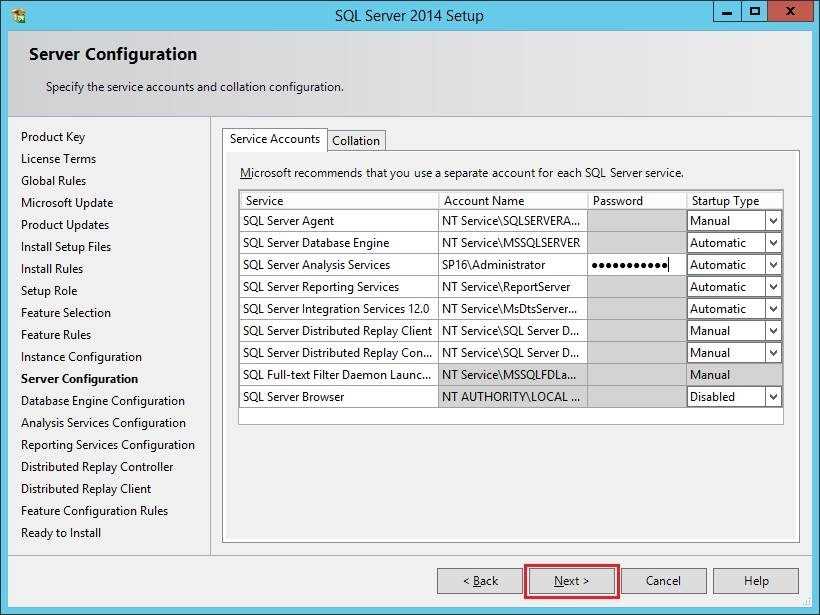Edit SP16\Administrator account name cell

pyautogui.click(x=513, y=265)
